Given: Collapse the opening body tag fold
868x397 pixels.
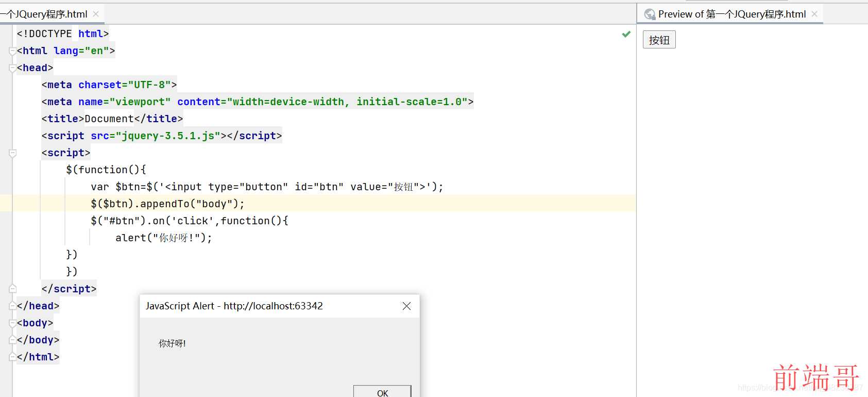Looking at the screenshot, I should pos(13,323).
